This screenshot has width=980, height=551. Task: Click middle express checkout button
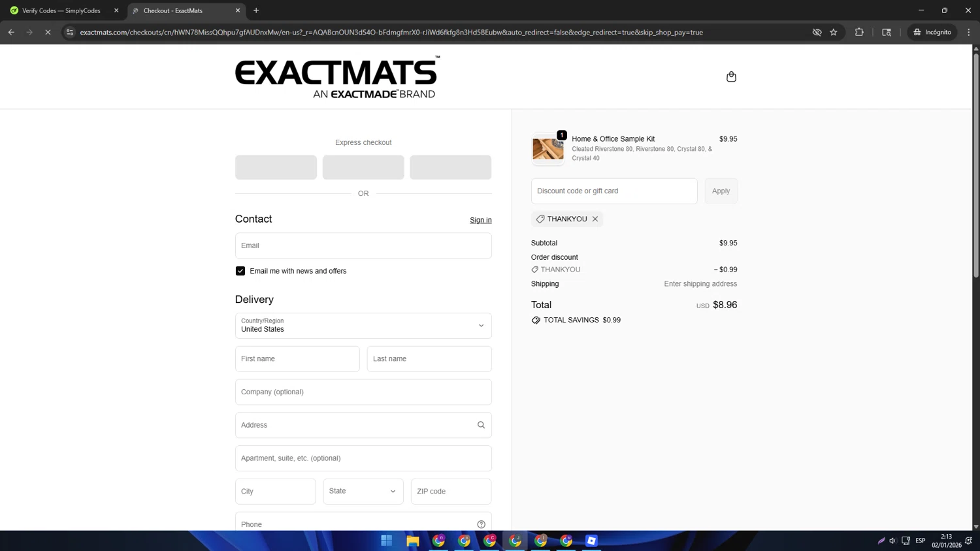(x=363, y=167)
